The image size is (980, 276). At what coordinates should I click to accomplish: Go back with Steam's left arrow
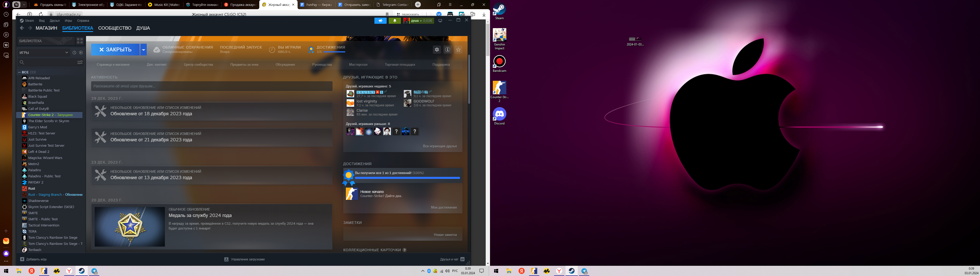22,28
